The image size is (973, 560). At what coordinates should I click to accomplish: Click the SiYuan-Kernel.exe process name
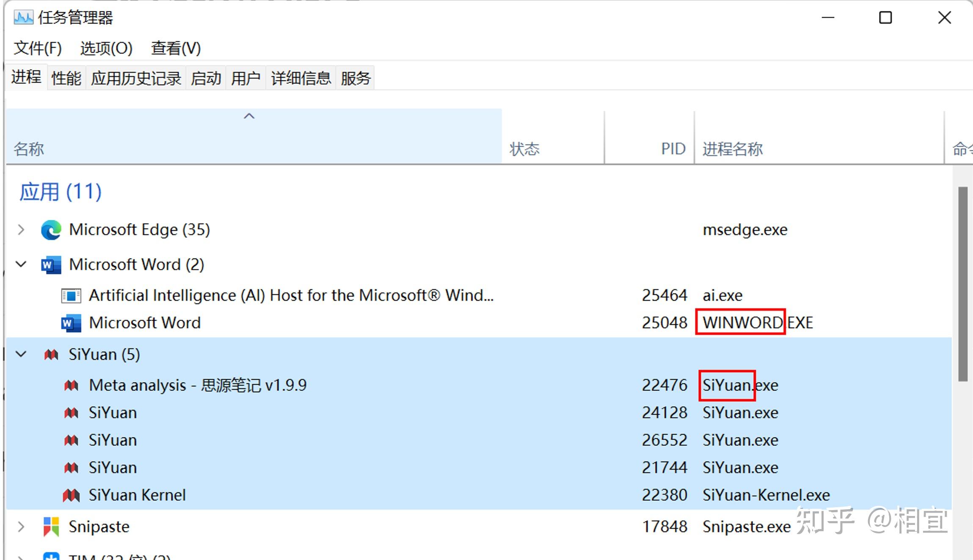[766, 495]
